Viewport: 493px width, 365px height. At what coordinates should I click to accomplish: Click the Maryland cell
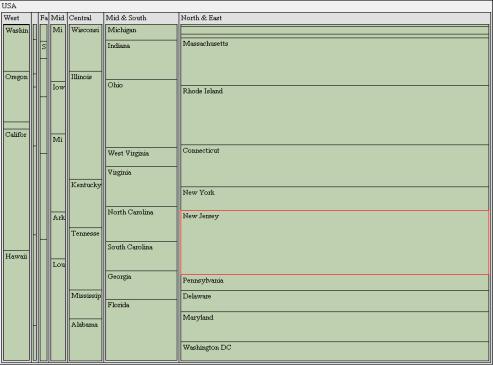[335, 327]
